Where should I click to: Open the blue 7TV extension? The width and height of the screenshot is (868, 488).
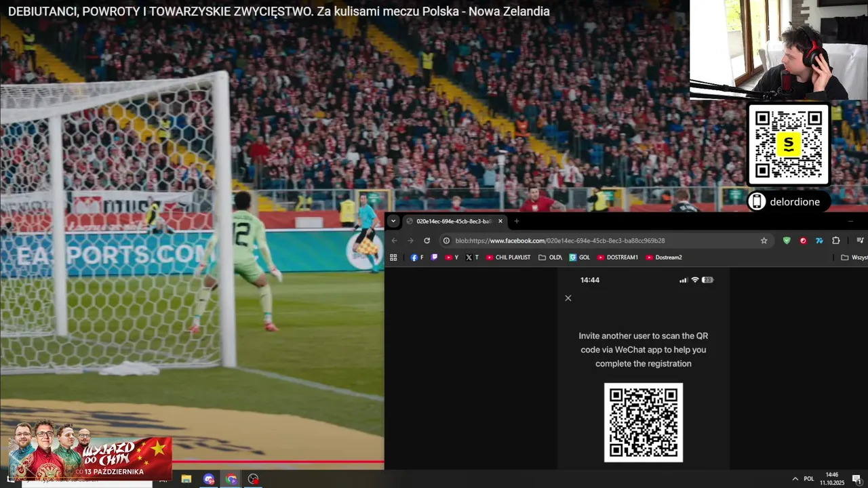[819, 241]
